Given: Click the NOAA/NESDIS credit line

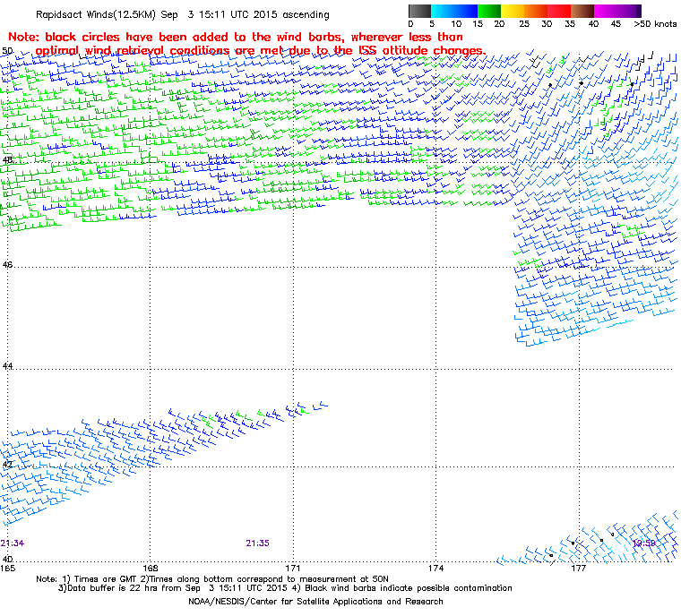Looking at the screenshot, I should coord(315,602).
